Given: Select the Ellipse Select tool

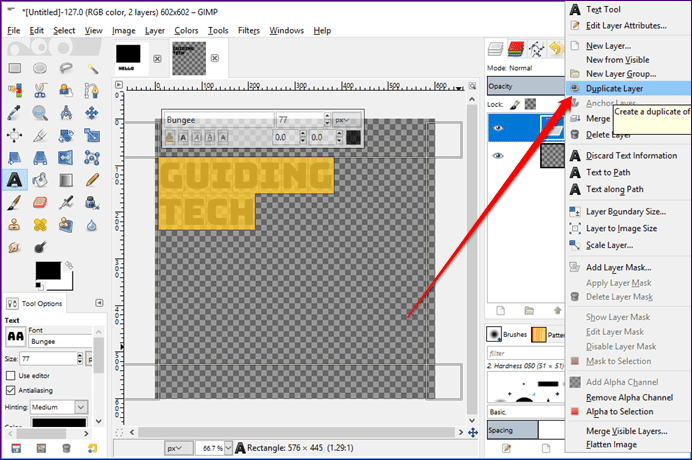Looking at the screenshot, I should (40, 68).
